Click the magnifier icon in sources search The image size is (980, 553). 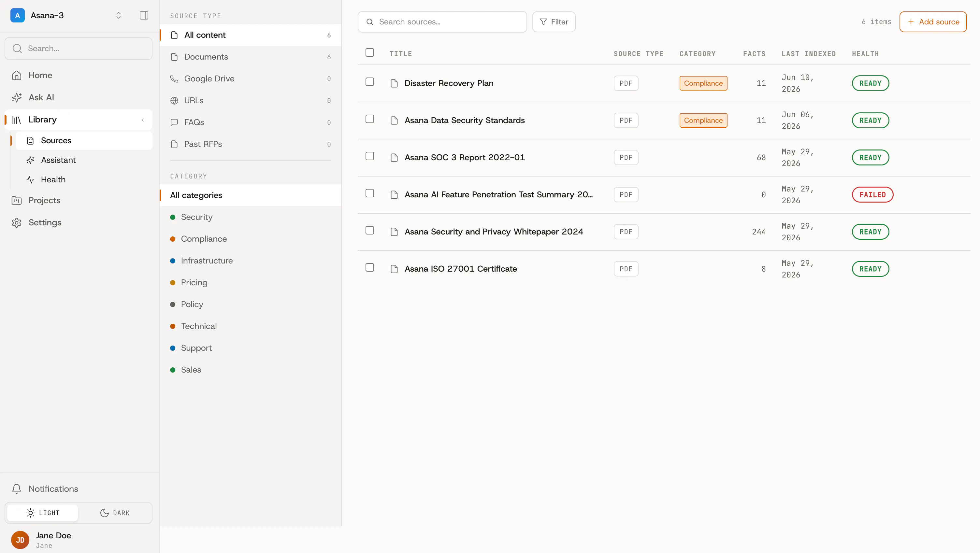(x=369, y=22)
